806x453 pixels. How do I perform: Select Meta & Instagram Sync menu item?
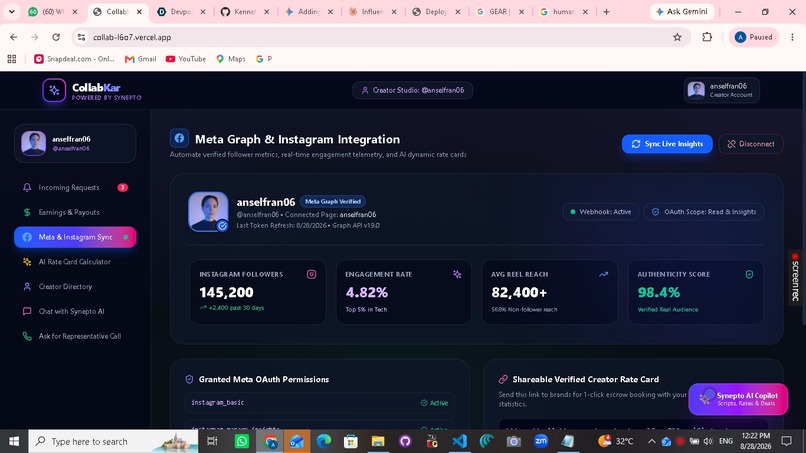click(x=75, y=237)
